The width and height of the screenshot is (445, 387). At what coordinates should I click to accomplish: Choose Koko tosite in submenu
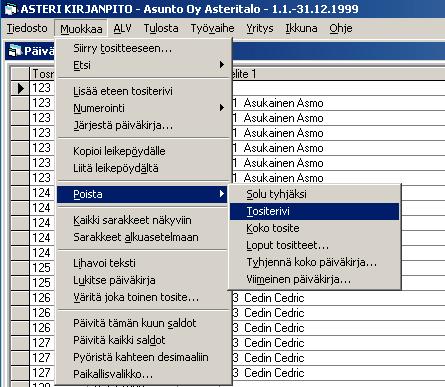314,228
